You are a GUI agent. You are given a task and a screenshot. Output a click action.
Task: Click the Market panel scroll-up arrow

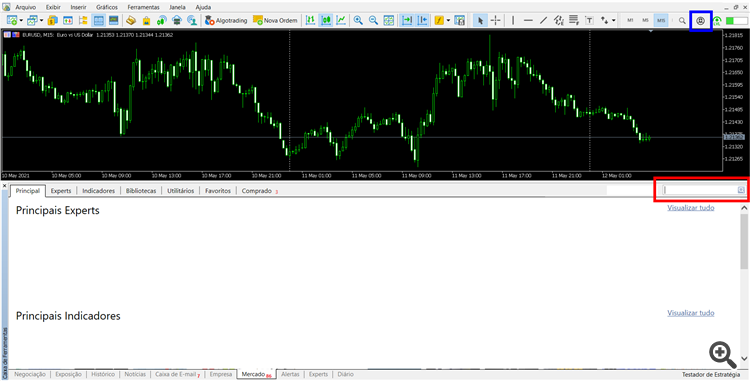point(744,208)
